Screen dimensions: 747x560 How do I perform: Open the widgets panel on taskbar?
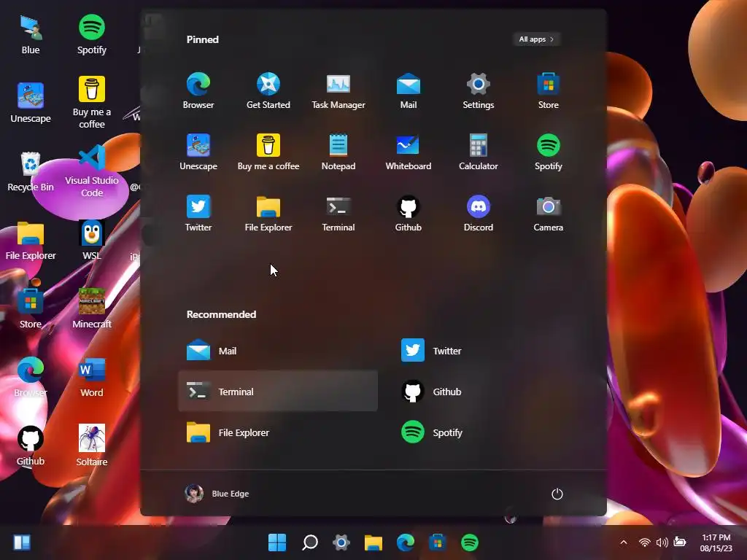click(x=22, y=542)
